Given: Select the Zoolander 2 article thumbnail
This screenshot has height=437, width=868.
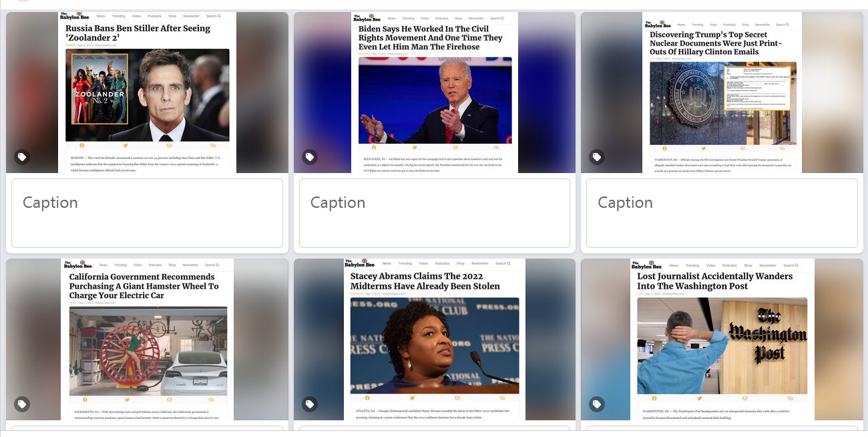Looking at the screenshot, I should pos(147,93).
